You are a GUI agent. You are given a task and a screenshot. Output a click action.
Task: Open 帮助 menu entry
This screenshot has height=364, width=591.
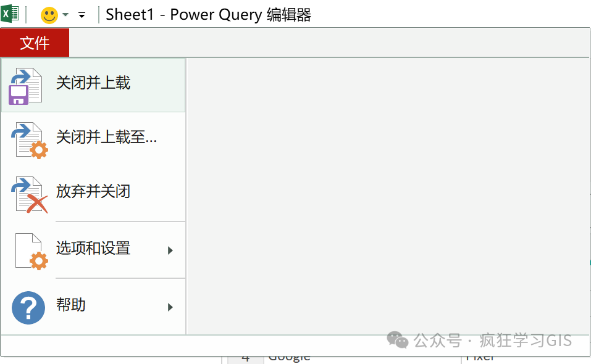93,307
